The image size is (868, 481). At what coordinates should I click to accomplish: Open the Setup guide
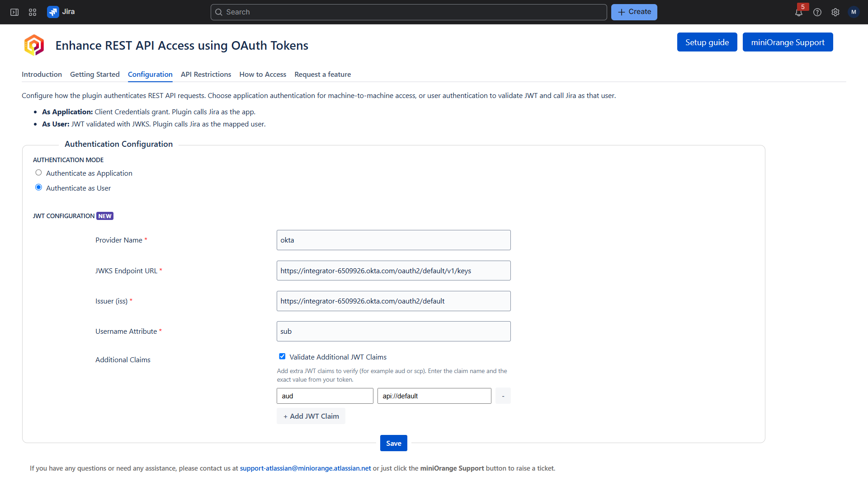[707, 42]
